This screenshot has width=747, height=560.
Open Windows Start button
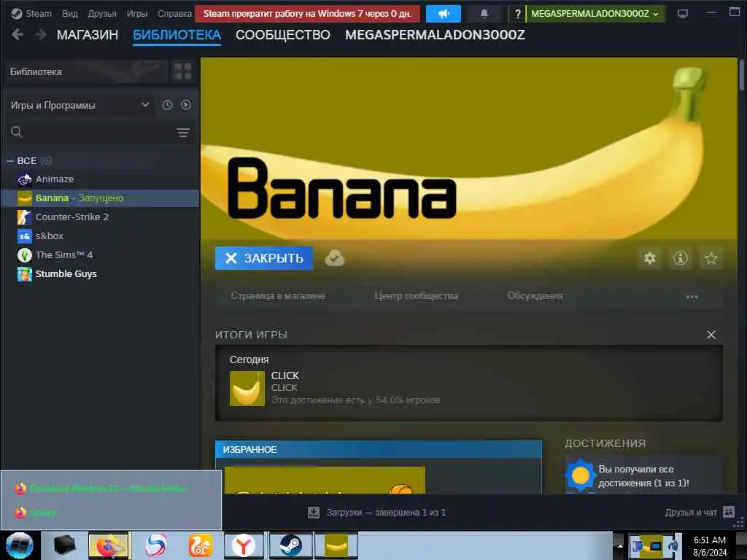pyautogui.click(x=20, y=545)
